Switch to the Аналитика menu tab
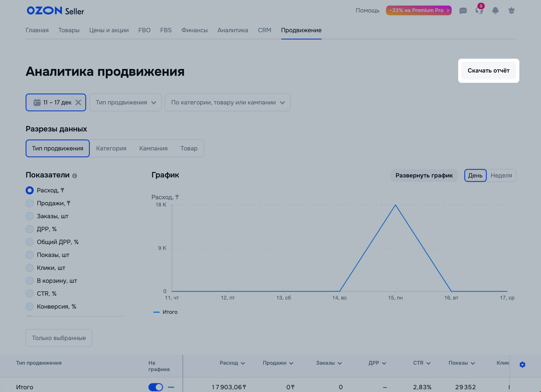This screenshot has height=392, width=541. 233,30
